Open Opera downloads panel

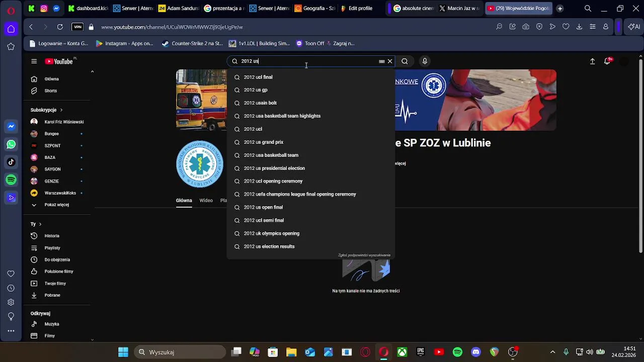[579, 27]
